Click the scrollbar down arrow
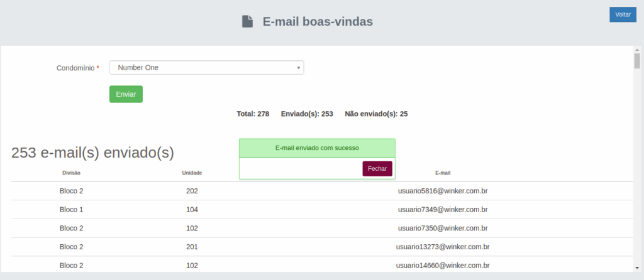 click(x=637, y=267)
